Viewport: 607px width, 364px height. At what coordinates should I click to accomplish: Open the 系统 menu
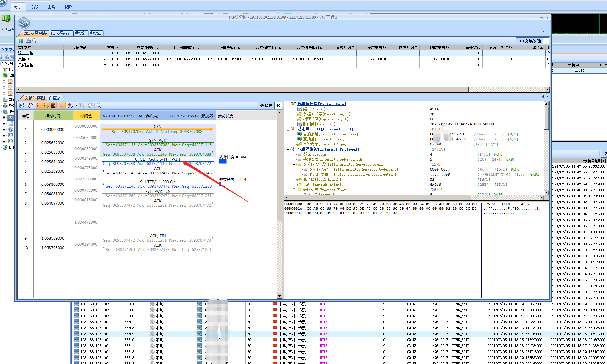click(35, 6)
